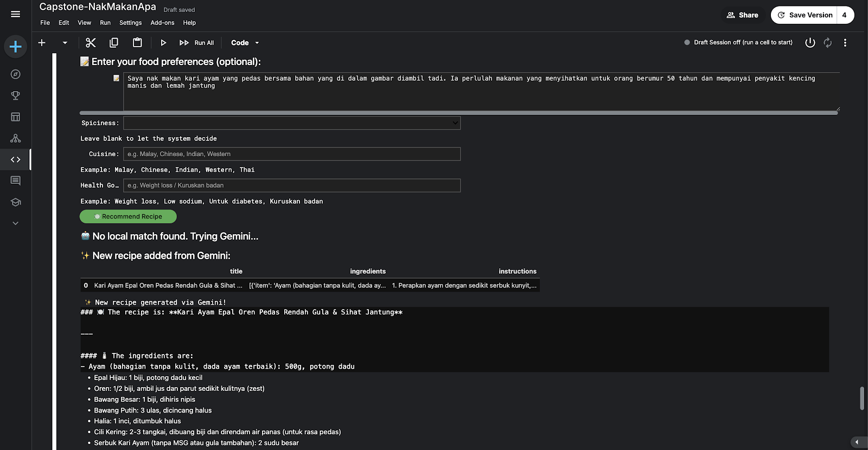Screen dimensions: 868x450
Task: Click Save Version button
Action: point(805,15)
